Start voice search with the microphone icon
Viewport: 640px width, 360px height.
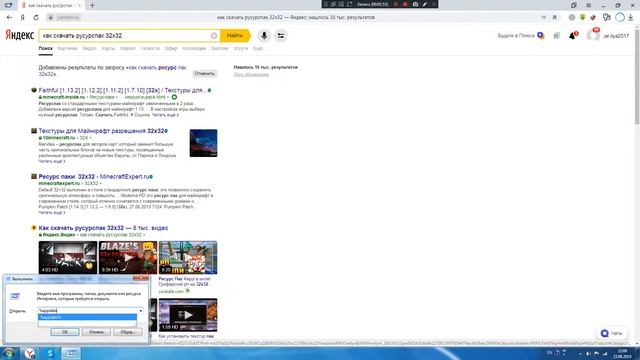click(264, 36)
